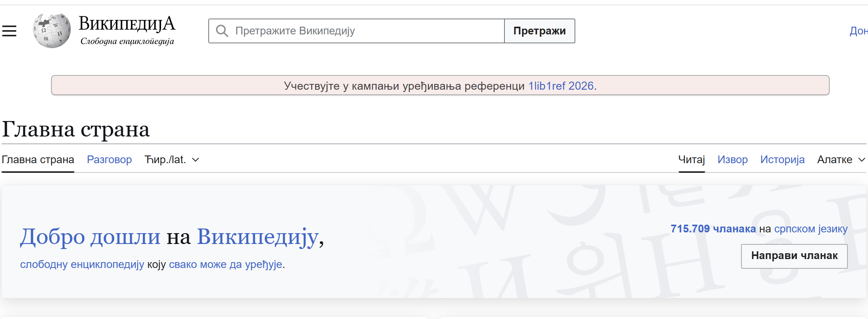Select the Главна страна tab
The width and height of the screenshot is (868, 319).
tap(38, 160)
